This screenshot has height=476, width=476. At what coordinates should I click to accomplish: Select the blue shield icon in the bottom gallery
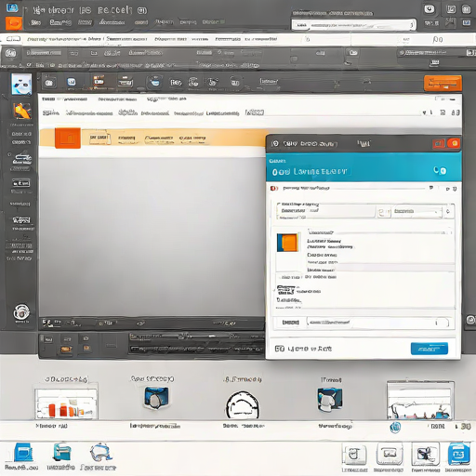point(156,397)
